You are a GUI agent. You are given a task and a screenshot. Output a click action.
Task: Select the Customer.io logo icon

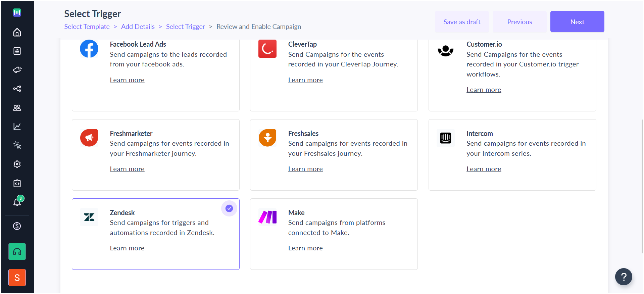[x=446, y=51]
